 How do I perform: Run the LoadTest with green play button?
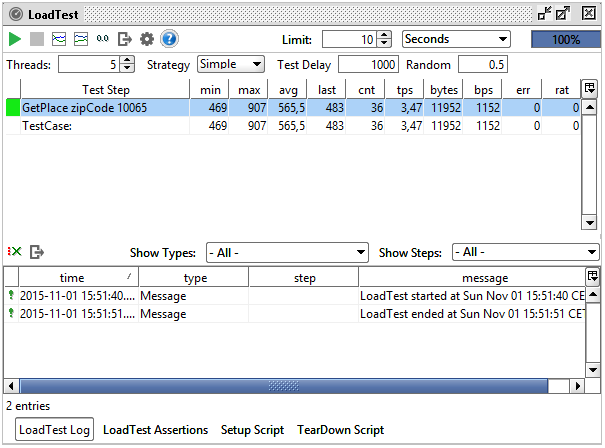coord(15,39)
